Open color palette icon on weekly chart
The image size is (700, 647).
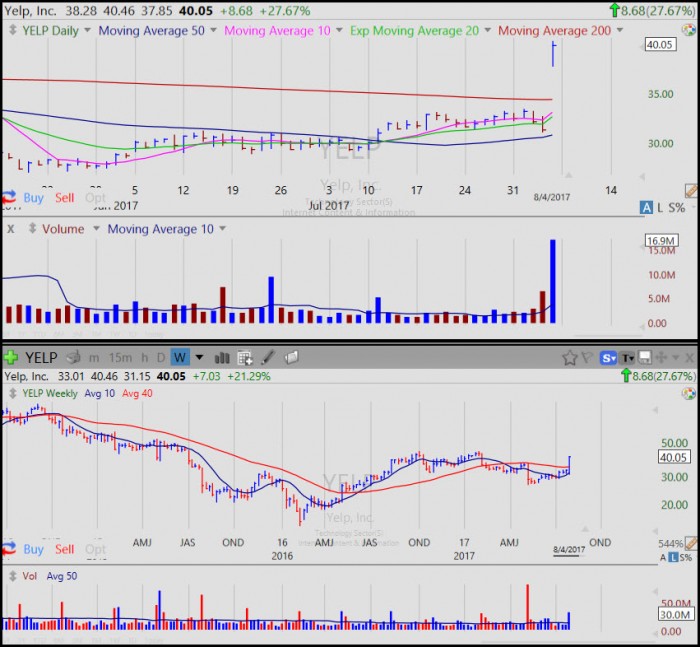[689, 393]
